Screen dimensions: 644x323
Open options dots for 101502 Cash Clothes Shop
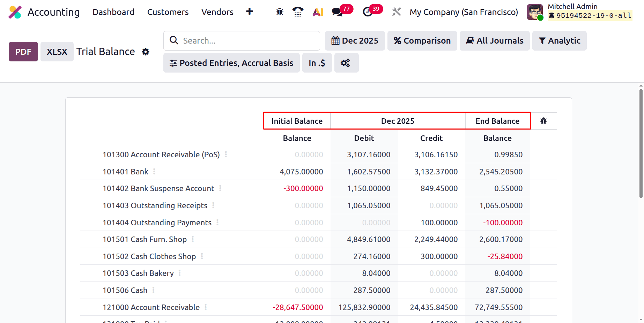pos(202,256)
